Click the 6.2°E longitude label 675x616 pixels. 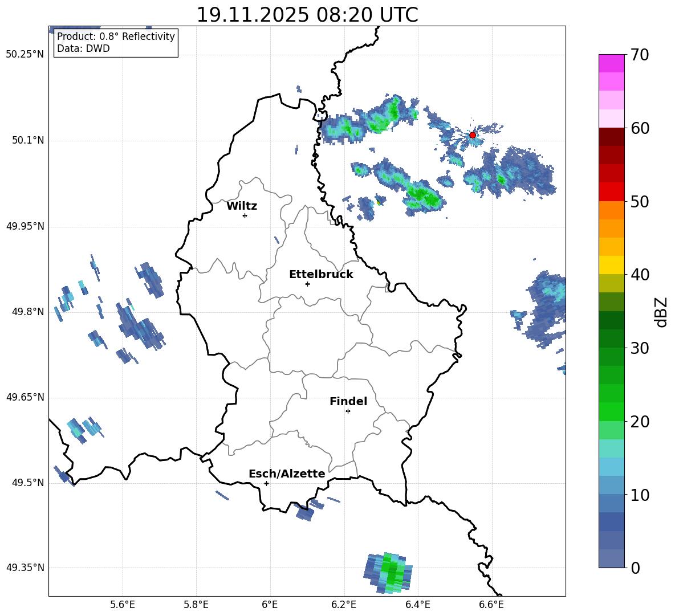(344, 605)
